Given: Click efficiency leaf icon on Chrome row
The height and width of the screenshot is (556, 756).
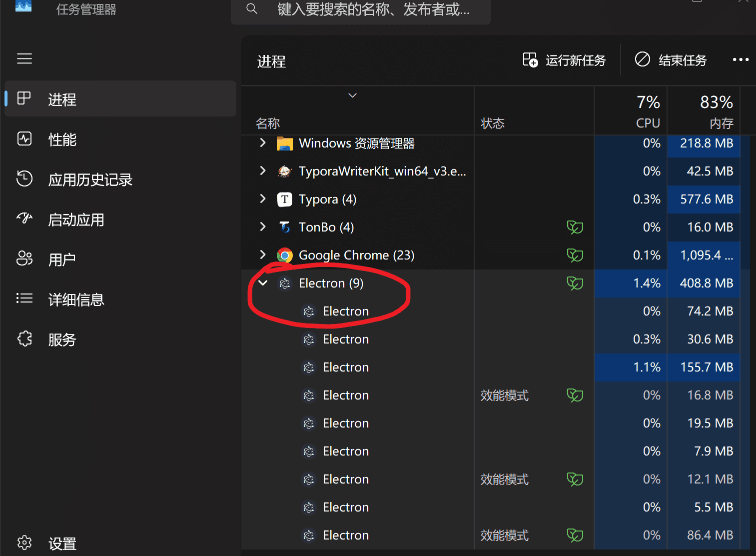Looking at the screenshot, I should coord(575,255).
